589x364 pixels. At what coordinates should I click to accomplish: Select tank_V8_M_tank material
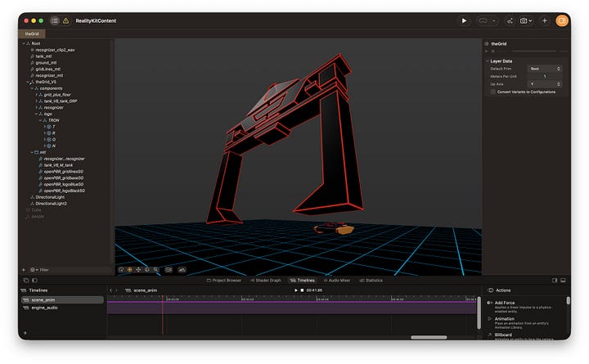[x=58, y=165]
